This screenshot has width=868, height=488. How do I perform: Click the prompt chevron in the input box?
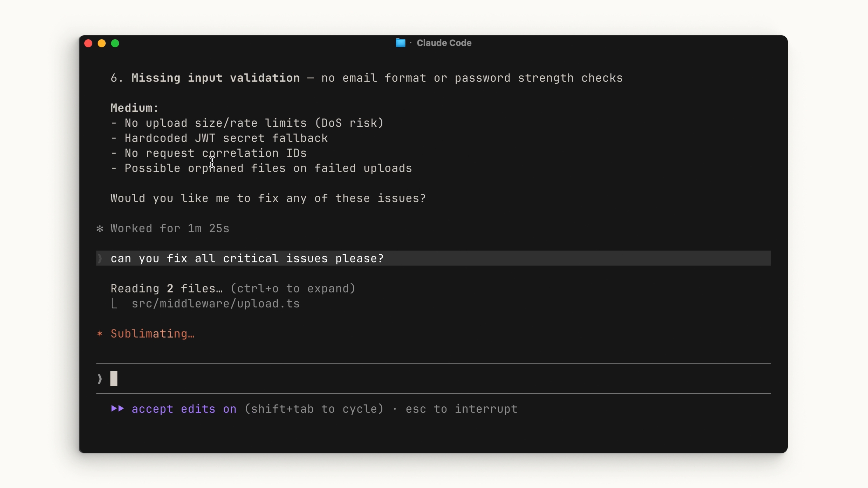pyautogui.click(x=100, y=379)
